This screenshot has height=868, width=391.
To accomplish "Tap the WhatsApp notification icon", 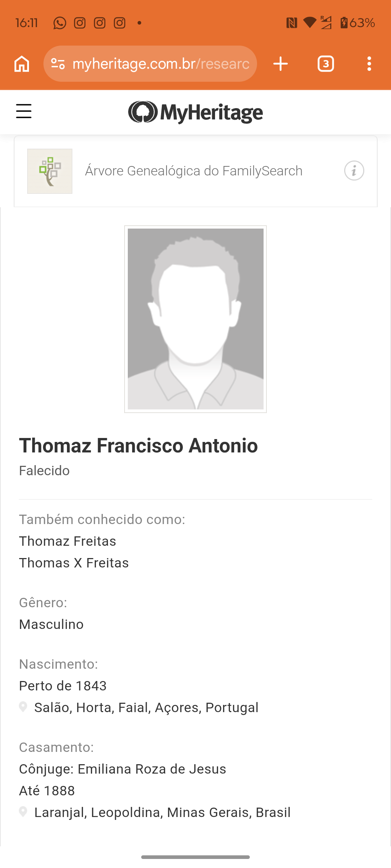I will coord(60,23).
